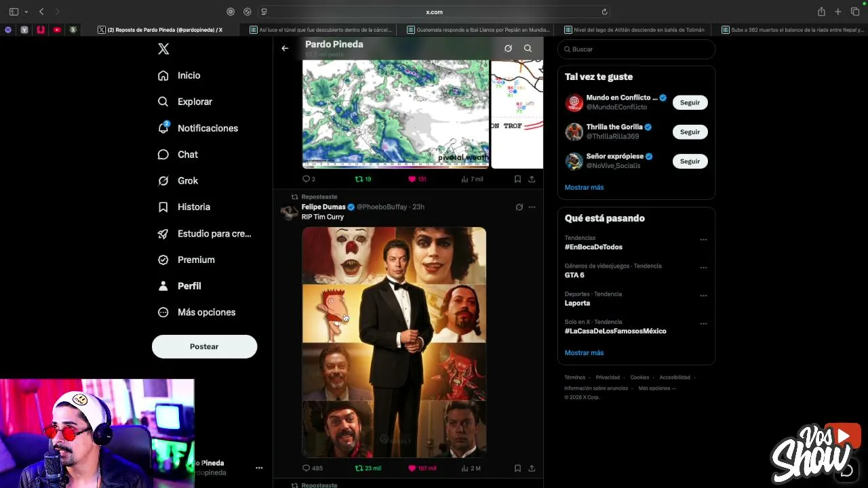Screen dimensions: 868x488
Task: Click the back arrow beside Pardo Pineda
Action: point(285,48)
